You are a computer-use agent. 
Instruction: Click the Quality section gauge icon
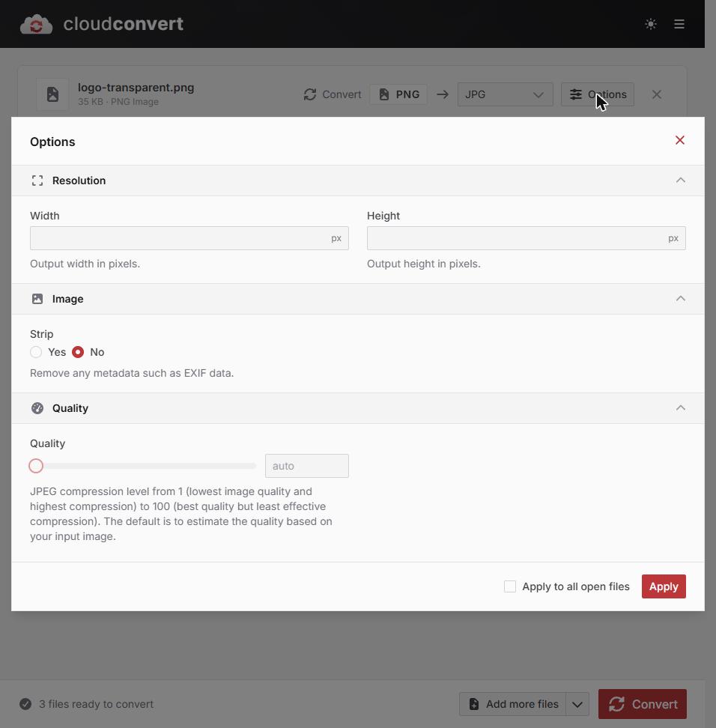(37, 408)
